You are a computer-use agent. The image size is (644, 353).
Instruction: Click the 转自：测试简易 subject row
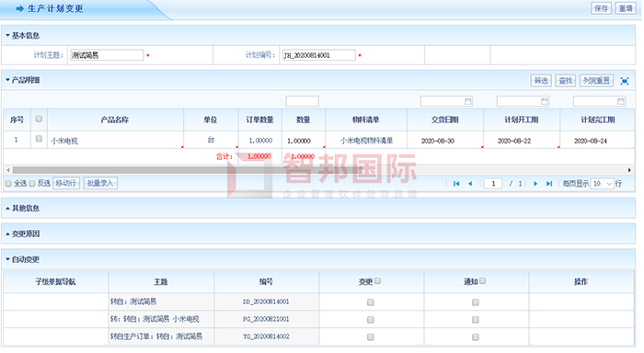pyautogui.click(x=161, y=302)
